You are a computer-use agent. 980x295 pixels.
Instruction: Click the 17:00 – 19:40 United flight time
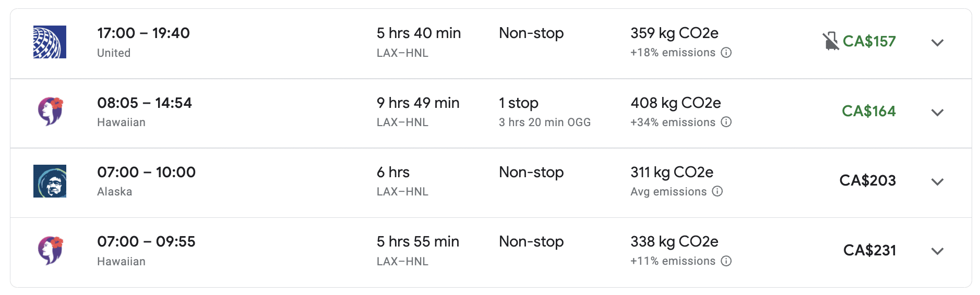144,33
